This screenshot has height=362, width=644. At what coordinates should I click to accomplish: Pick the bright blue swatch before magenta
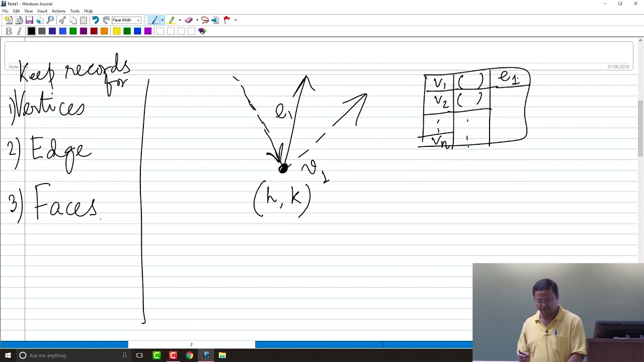137,31
